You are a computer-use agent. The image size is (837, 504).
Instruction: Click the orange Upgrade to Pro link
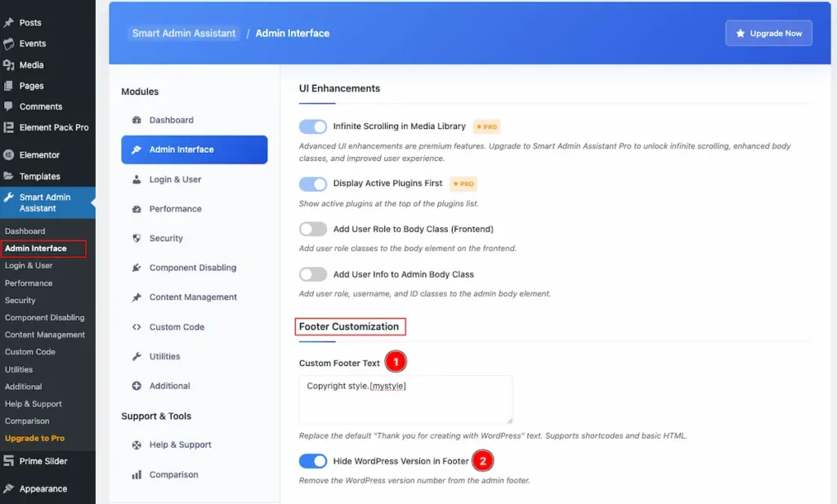34,439
